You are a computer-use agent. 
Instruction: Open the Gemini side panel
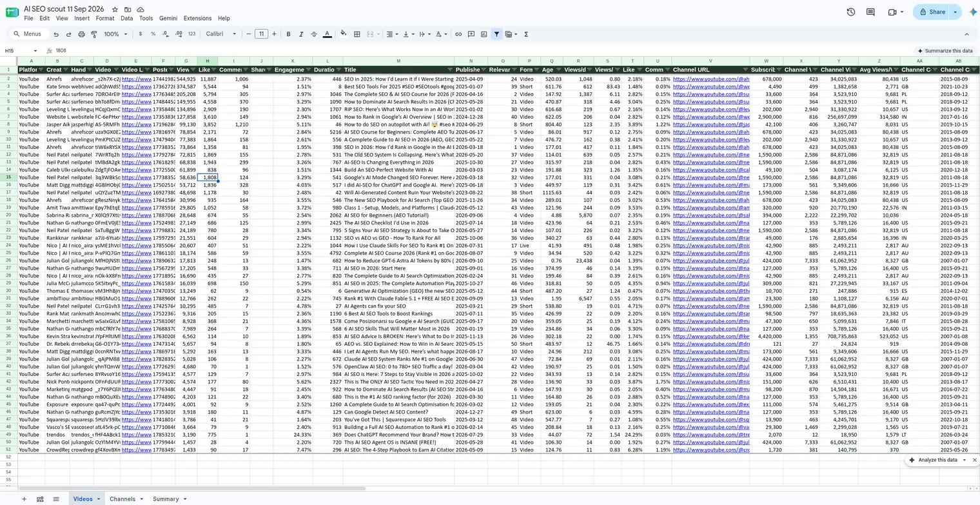(973, 12)
